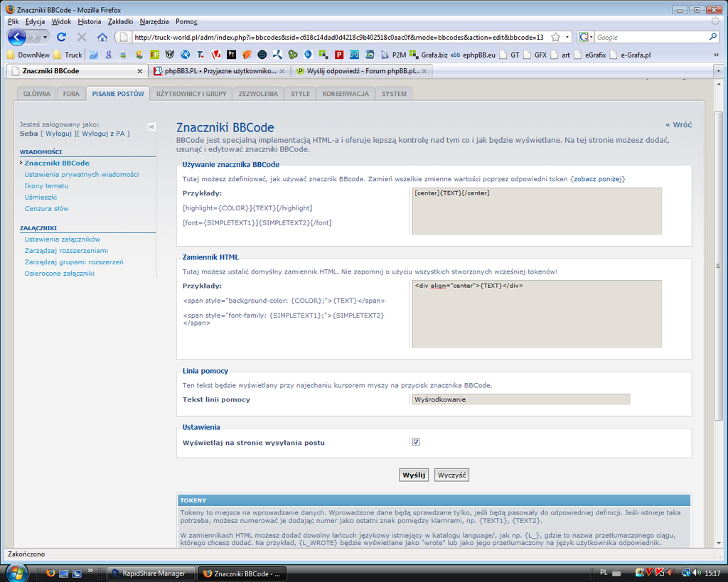Close the Znaczniki BBCode tab

140,71
